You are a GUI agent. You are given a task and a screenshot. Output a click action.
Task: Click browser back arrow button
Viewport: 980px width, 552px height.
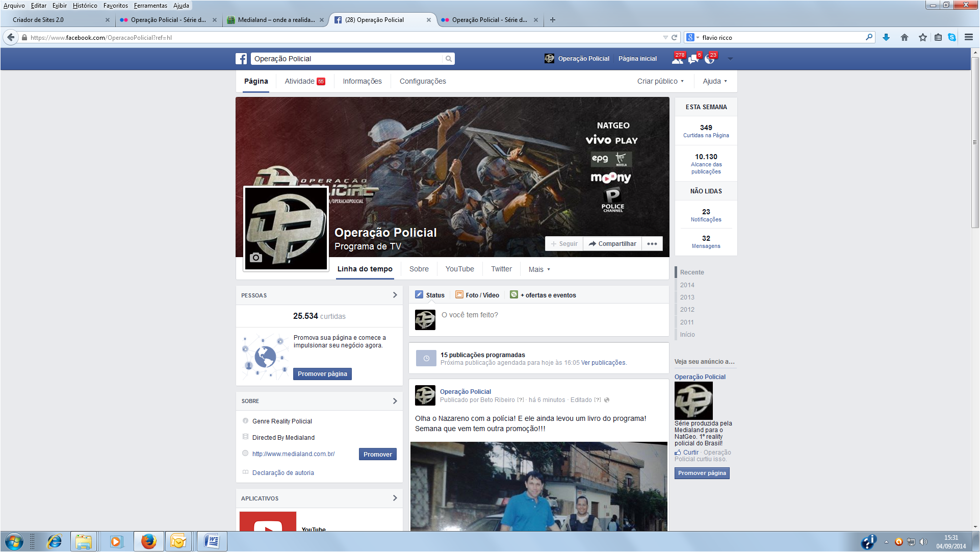[x=11, y=37]
